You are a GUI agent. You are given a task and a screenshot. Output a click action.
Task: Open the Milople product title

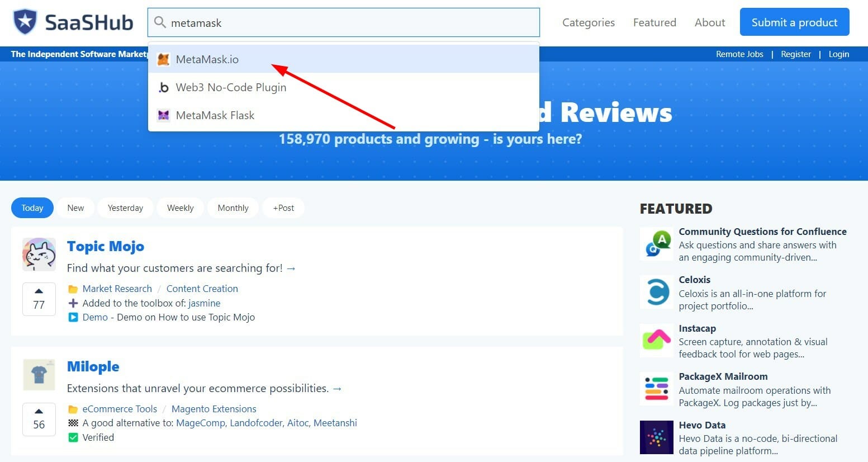tap(93, 367)
